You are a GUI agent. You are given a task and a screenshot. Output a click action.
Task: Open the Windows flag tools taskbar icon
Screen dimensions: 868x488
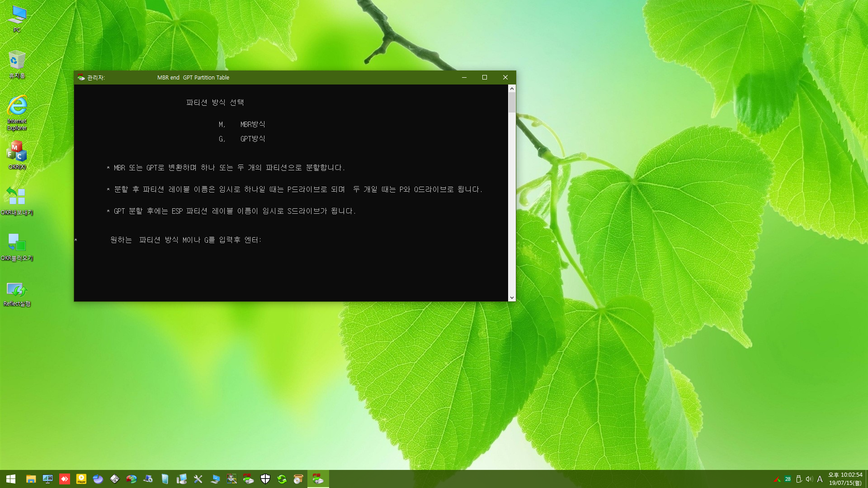(x=232, y=479)
